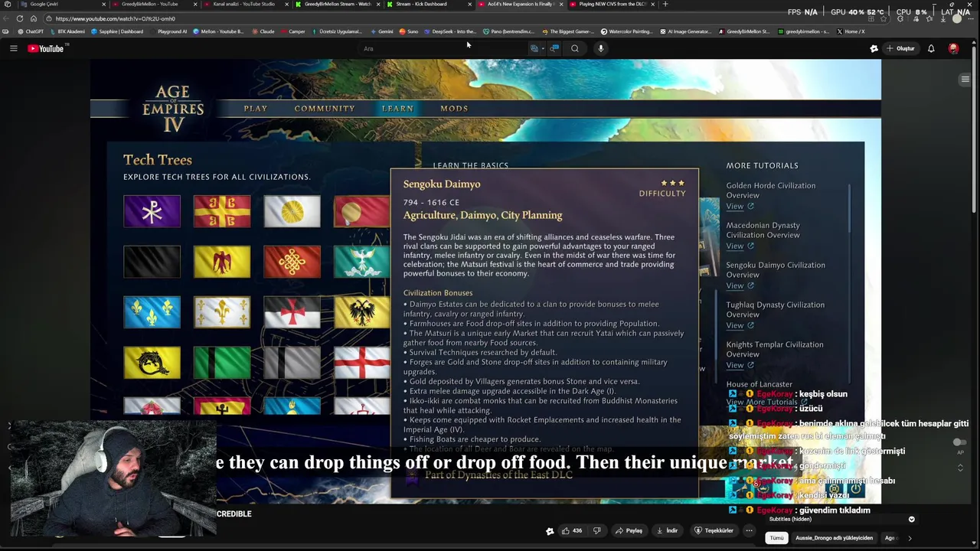980x551 pixels.
Task: Select the purple Chi-Rho civilization flag
Action: (x=152, y=211)
